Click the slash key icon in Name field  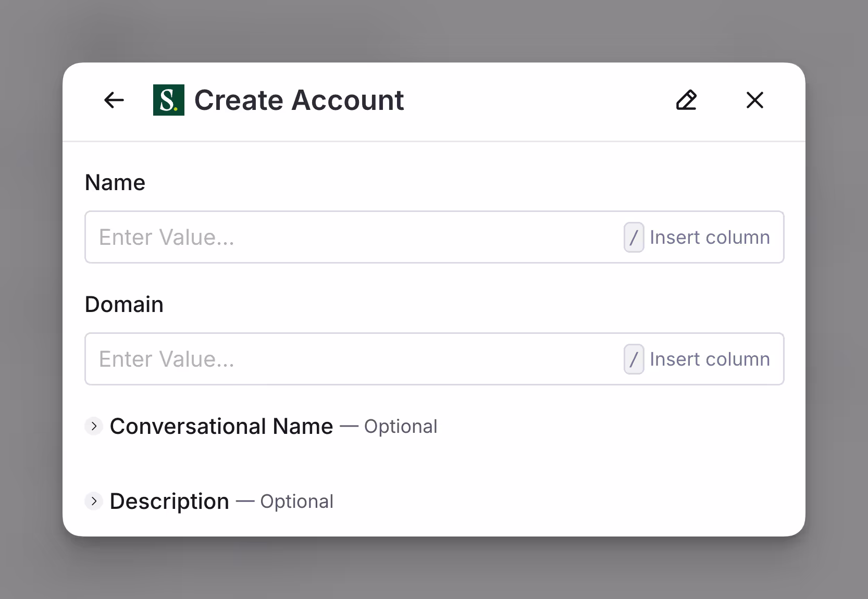[634, 238]
